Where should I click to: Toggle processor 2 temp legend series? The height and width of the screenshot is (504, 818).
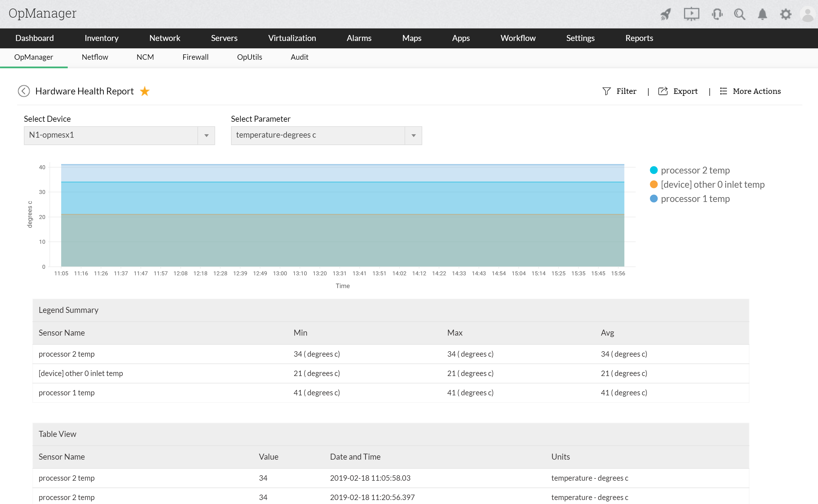pyautogui.click(x=695, y=170)
